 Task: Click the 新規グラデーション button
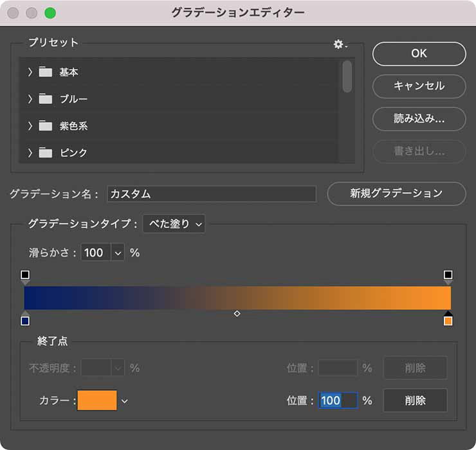tap(396, 194)
